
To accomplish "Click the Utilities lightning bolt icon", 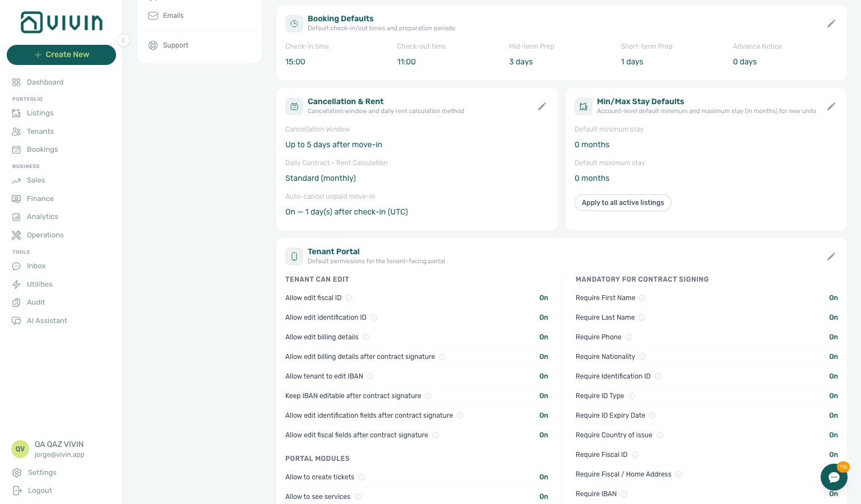I will [x=16, y=284].
